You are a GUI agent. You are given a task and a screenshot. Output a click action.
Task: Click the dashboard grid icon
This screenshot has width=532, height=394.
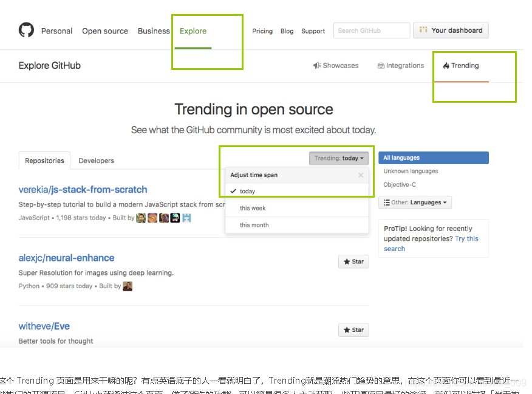tap(423, 30)
